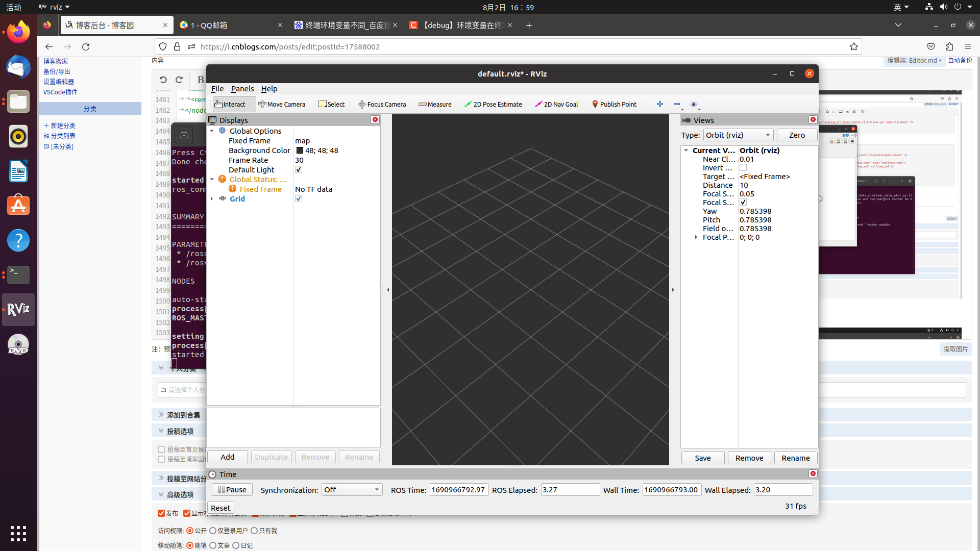Open the Synchronization dropdown
980x551 pixels.
[x=352, y=490]
